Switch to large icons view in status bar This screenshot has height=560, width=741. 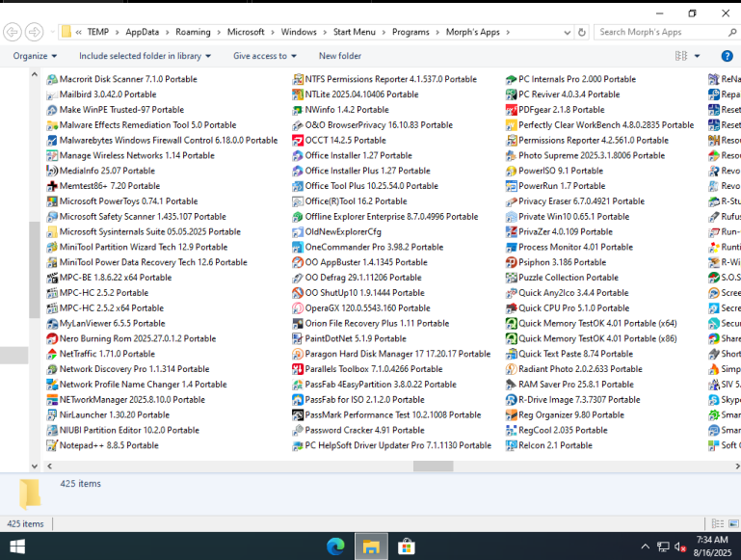733,523
